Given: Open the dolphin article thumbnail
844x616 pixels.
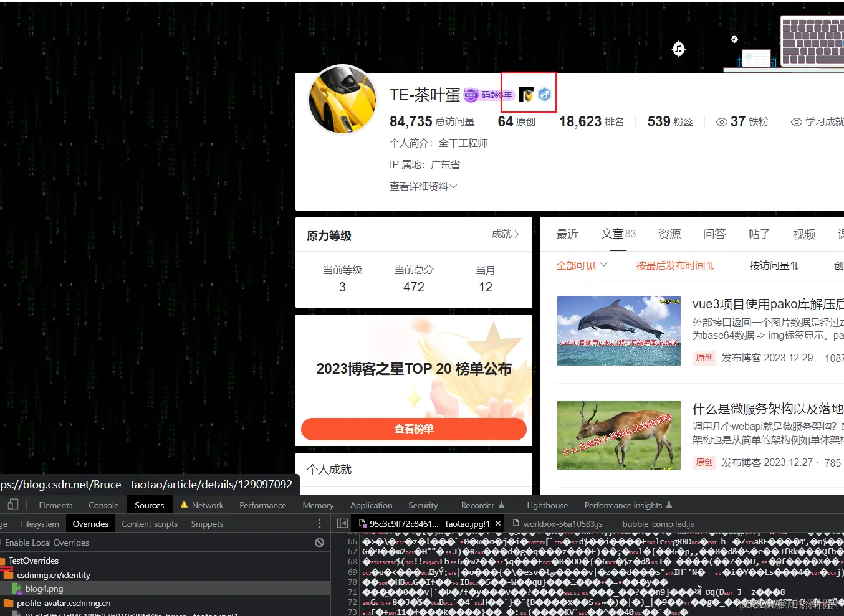Looking at the screenshot, I should pyautogui.click(x=619, y=331).
